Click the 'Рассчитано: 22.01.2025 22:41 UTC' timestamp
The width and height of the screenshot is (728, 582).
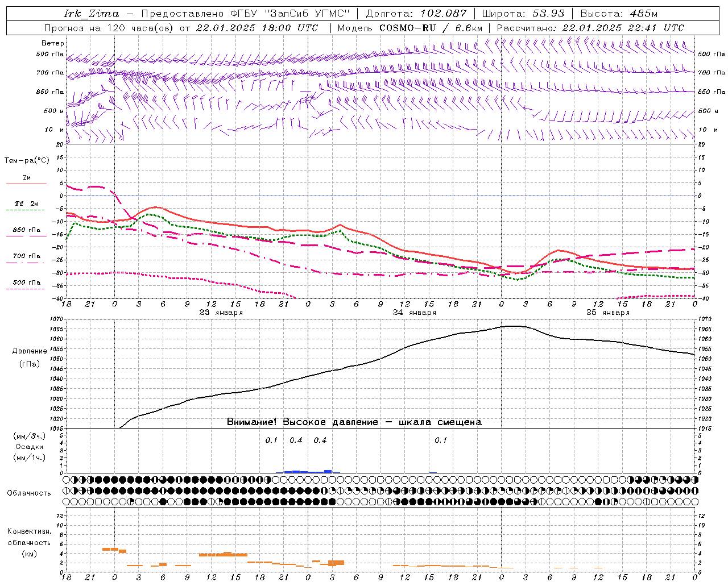[590, 28]
